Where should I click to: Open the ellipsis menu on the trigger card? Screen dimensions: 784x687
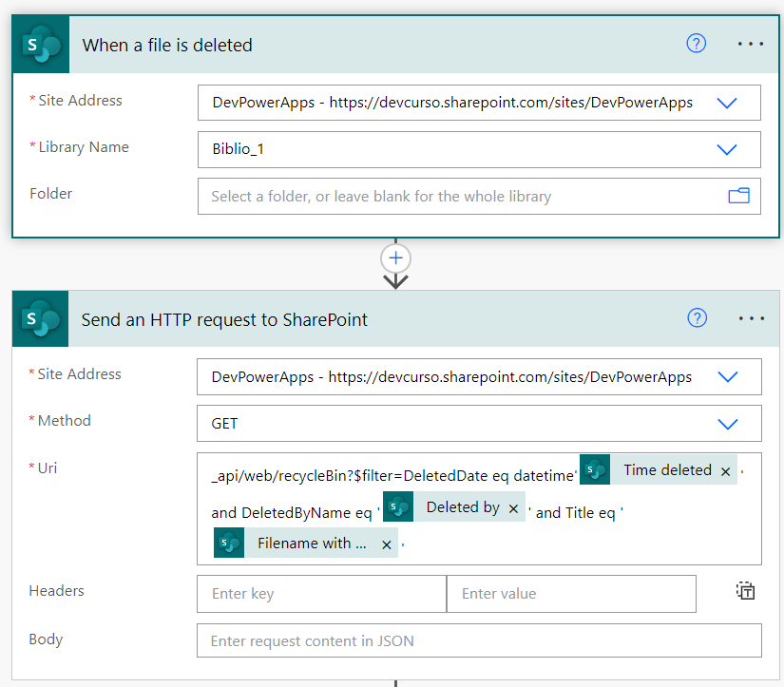(751, 44)
